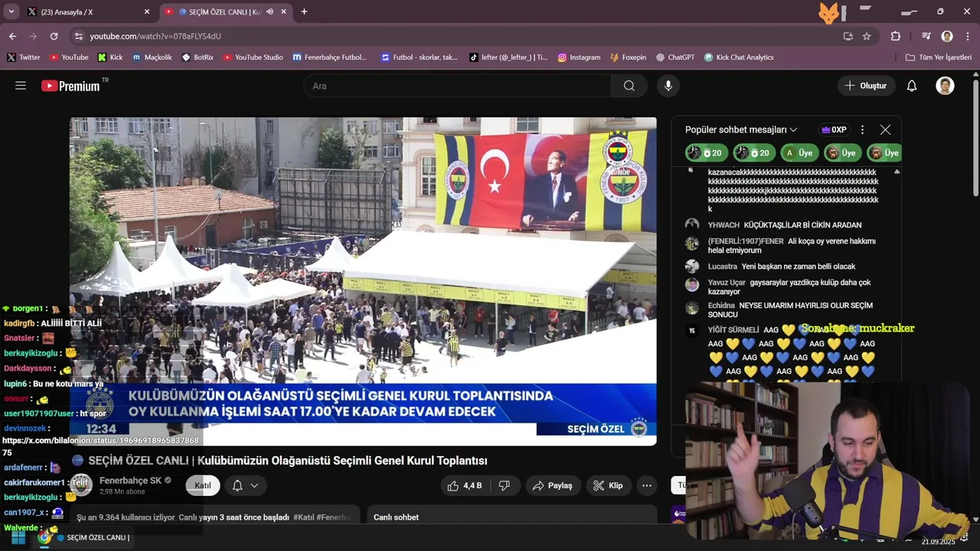Viewport: 980px width, 551px height.
Task: Open the account avatar menu
Action: 945,86
